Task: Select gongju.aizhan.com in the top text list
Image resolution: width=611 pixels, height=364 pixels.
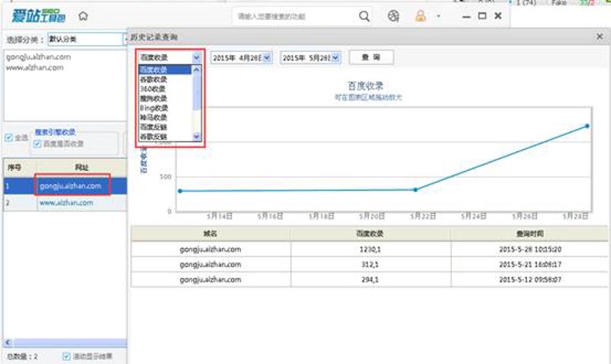Action: click(38, 56)
